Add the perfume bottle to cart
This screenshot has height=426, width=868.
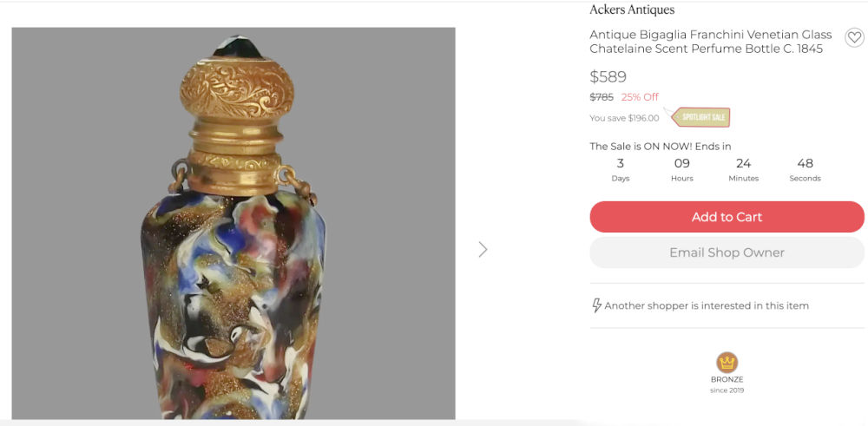(x=727, y=217)
